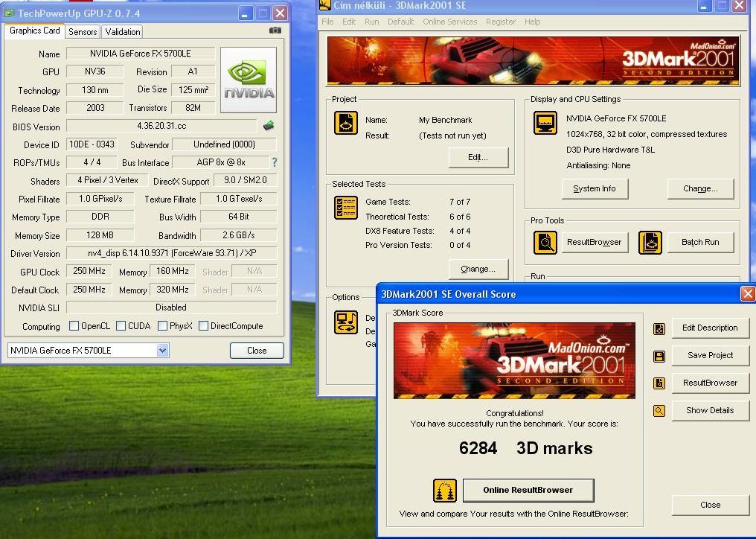This screenshot has width=756, height=539.
Task: Click the Show Details button
Action: (x=710, y=411)
